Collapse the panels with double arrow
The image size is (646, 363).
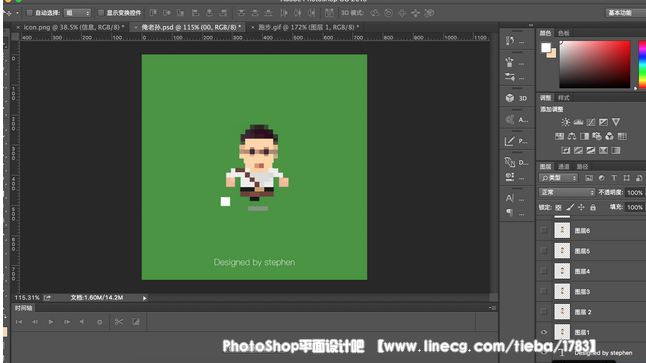click(531, 25)
